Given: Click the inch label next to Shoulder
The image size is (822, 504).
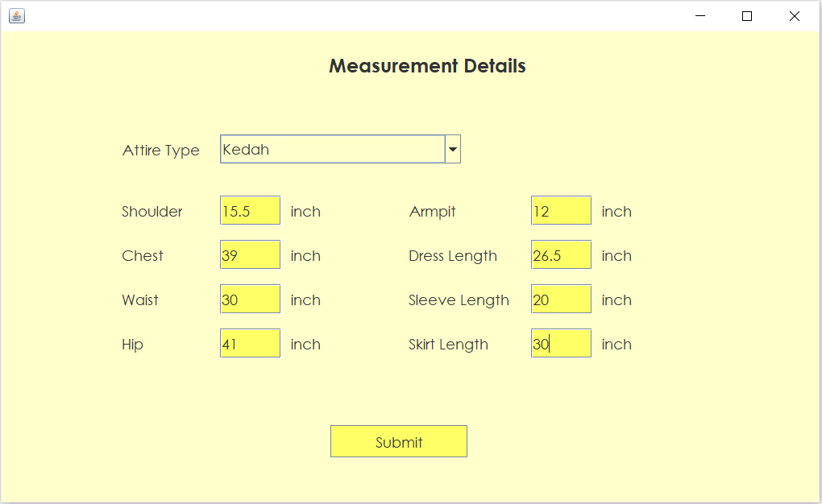Looking at the screenshot, I should [x=305, y=211].
